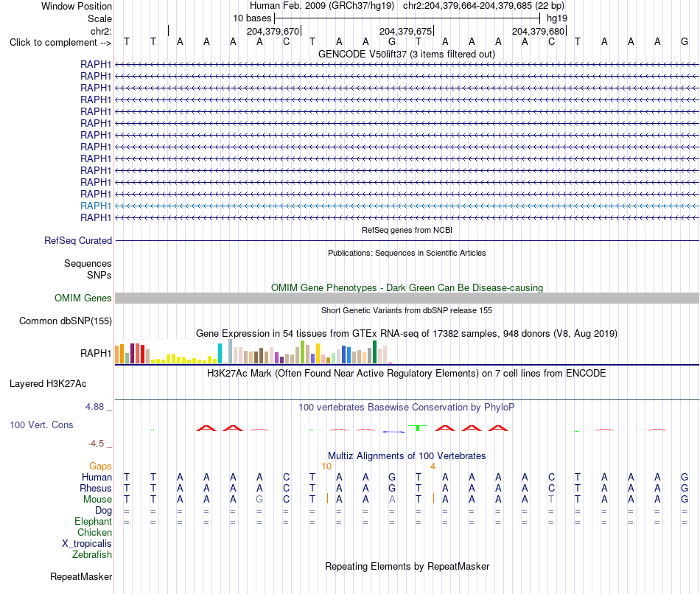Click the dark green bar in GTEx chart

[x=374, y=352]
